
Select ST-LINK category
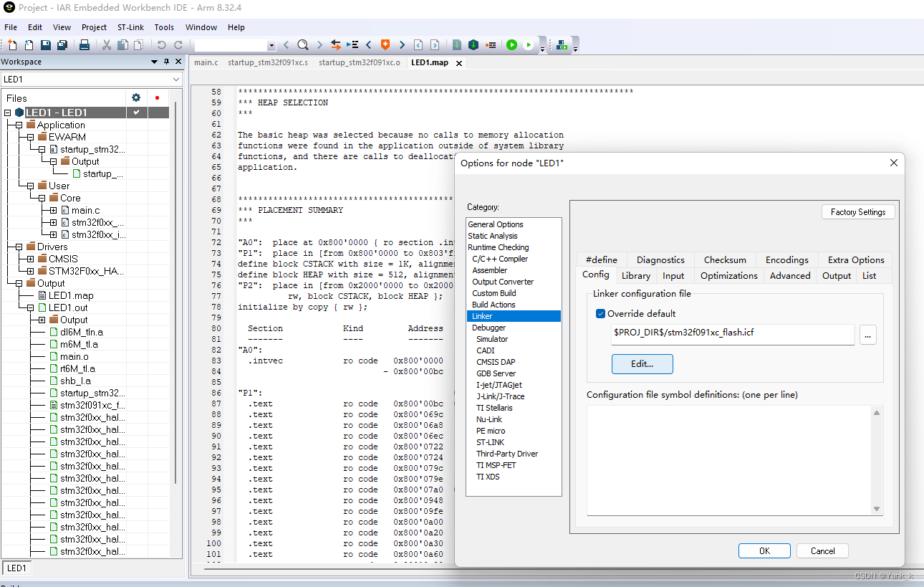pos(491,442)
